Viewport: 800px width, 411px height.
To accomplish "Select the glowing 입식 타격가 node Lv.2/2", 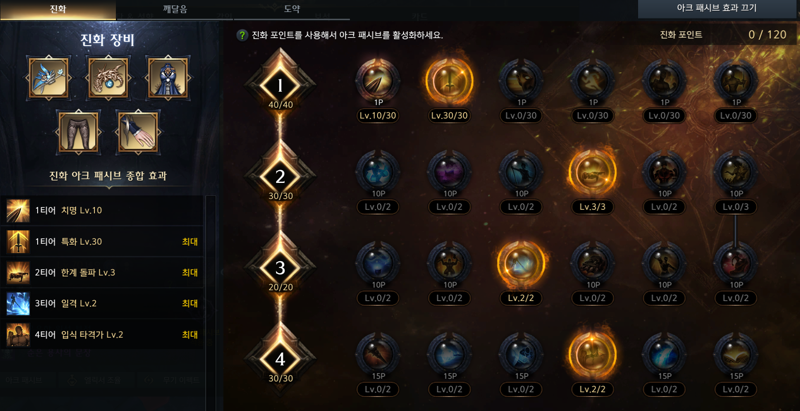I will pyautogui.click(x=592, y=355).
